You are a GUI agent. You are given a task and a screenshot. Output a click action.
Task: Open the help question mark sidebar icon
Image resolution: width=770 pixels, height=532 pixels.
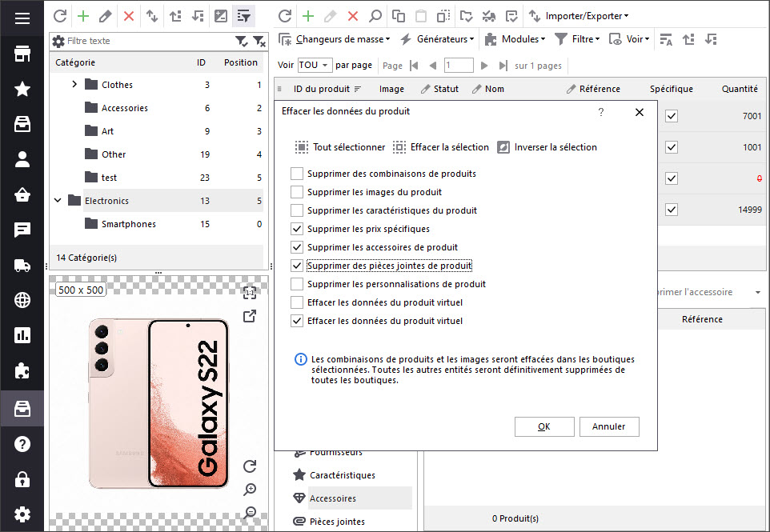[x=22, y=444]
